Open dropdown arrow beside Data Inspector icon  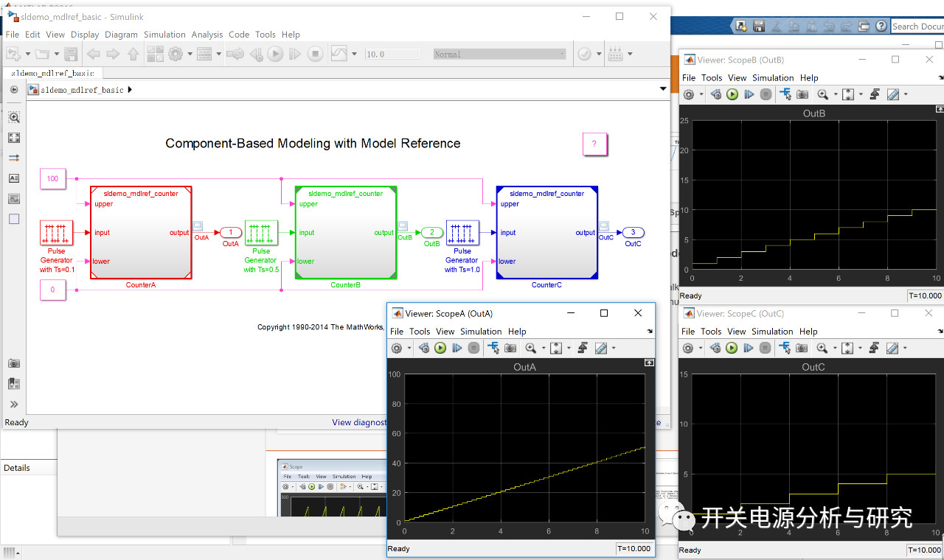pyautogui.click(x=354, y=54)
